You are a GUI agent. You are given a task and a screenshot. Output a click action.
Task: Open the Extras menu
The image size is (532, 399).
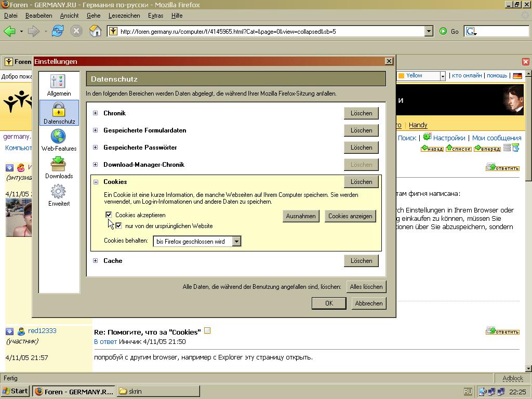click(x=155, y=16)
